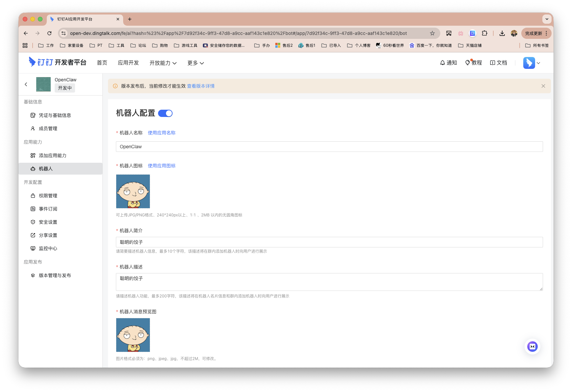Expand the 开放能力 dropdown menu

tap(163, 63)
